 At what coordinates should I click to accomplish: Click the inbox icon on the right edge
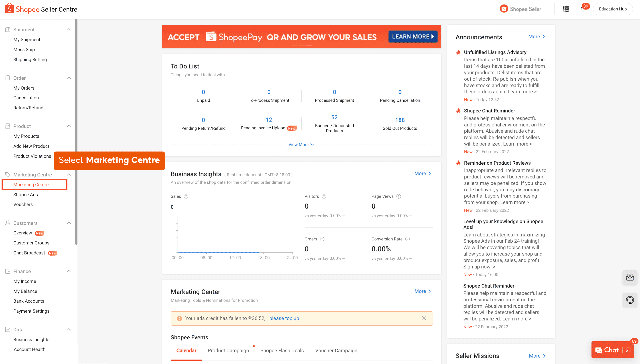(630, 277)
